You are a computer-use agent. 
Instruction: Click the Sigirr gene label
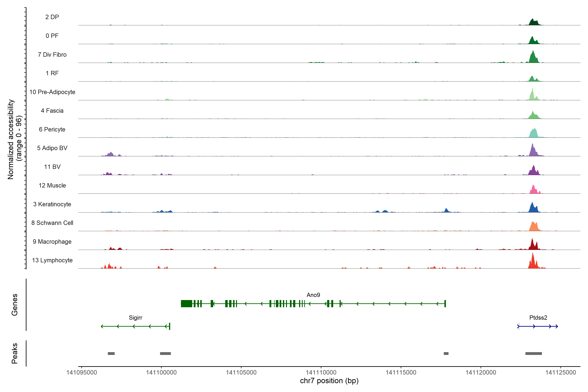[136, 318]
